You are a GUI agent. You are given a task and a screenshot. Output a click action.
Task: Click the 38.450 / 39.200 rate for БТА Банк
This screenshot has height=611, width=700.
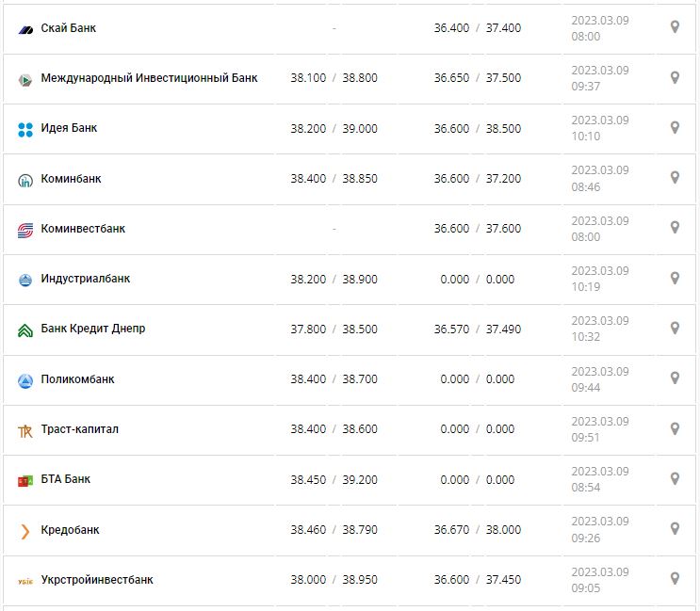[334, 479]
